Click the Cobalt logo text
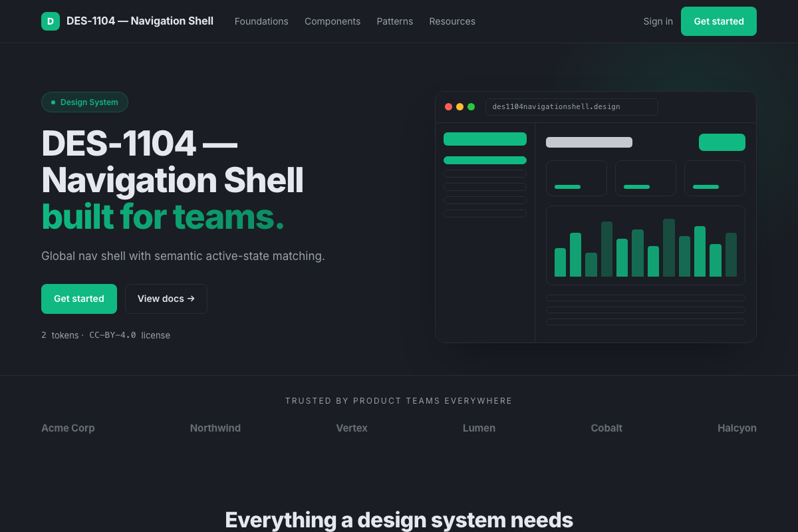The image size is (798, 532). point(606,428)
